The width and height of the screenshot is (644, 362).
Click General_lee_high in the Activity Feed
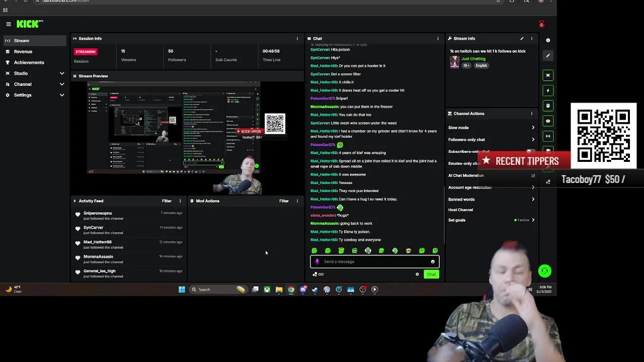click(100, 271)
